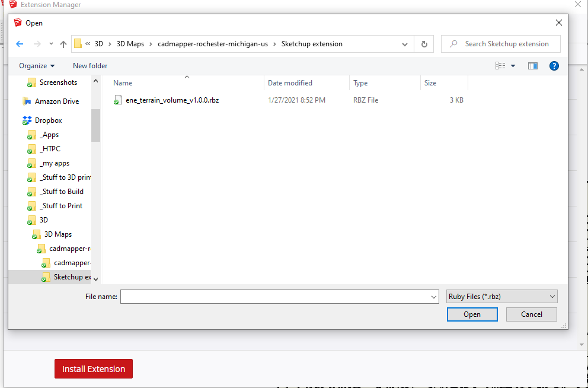
Task: Click the cadmapper-rochester-michigan-us breadcrumb
Action: [x=213, y=44]
